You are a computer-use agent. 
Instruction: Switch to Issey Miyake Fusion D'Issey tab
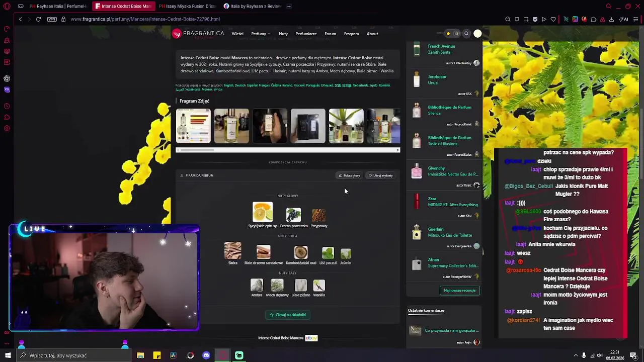tap(187, 6)
